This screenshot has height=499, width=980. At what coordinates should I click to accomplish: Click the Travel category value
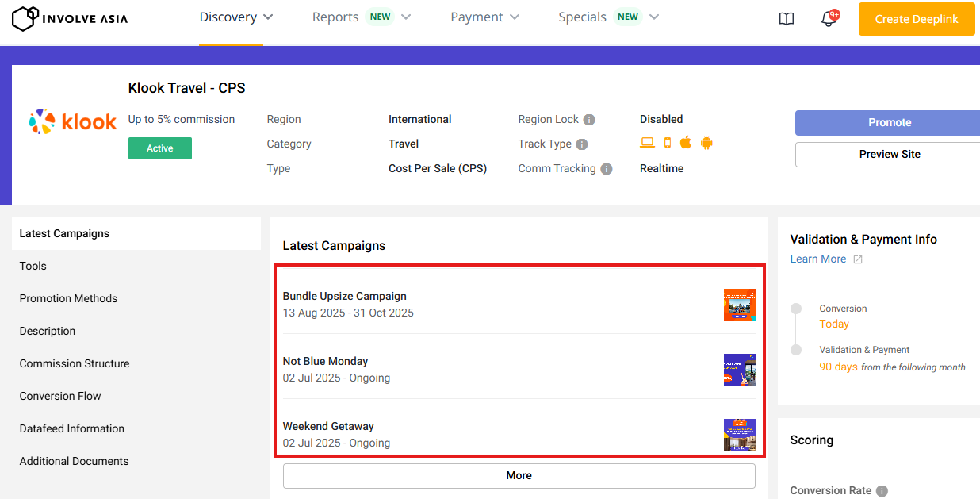tap(404, 144)
